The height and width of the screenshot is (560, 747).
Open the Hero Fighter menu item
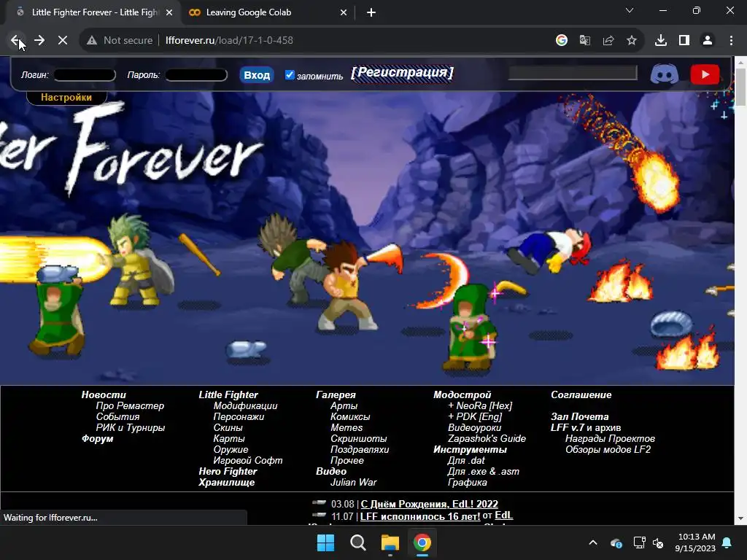pyautogui.click(x=228, y=472)
